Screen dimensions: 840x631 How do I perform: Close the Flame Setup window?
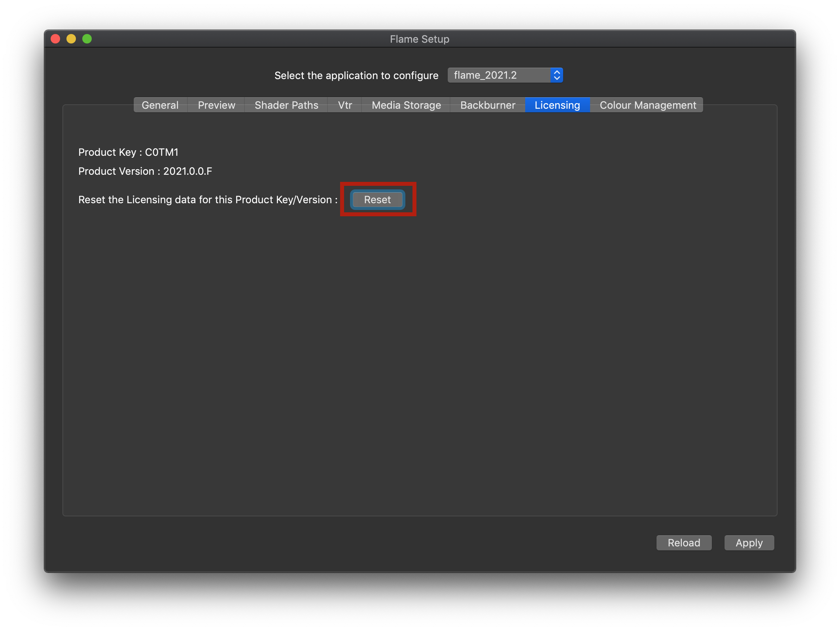point(56,38)
